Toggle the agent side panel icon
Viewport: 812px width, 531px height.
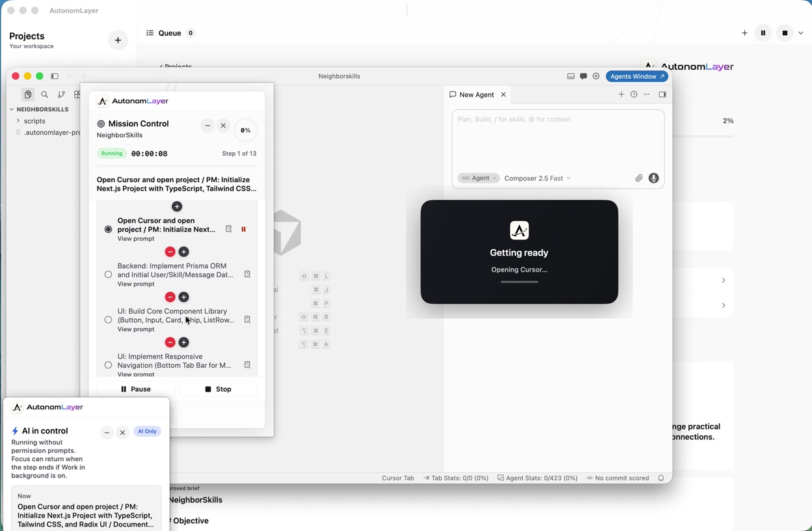point(662,94)
